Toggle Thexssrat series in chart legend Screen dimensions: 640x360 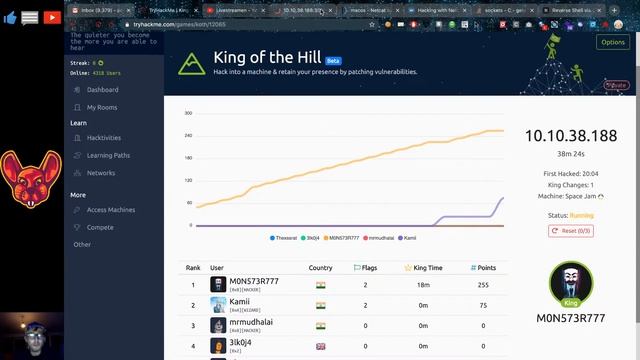coord(283,238)
